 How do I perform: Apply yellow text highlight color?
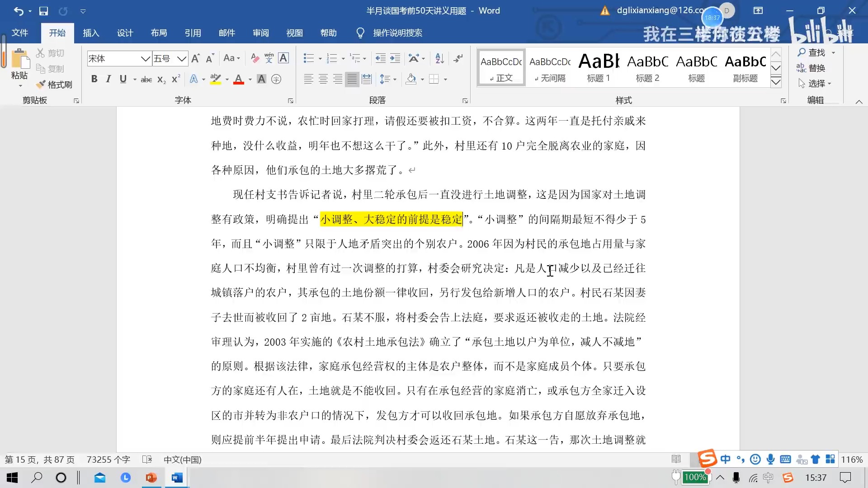click(x=216, y=79)
